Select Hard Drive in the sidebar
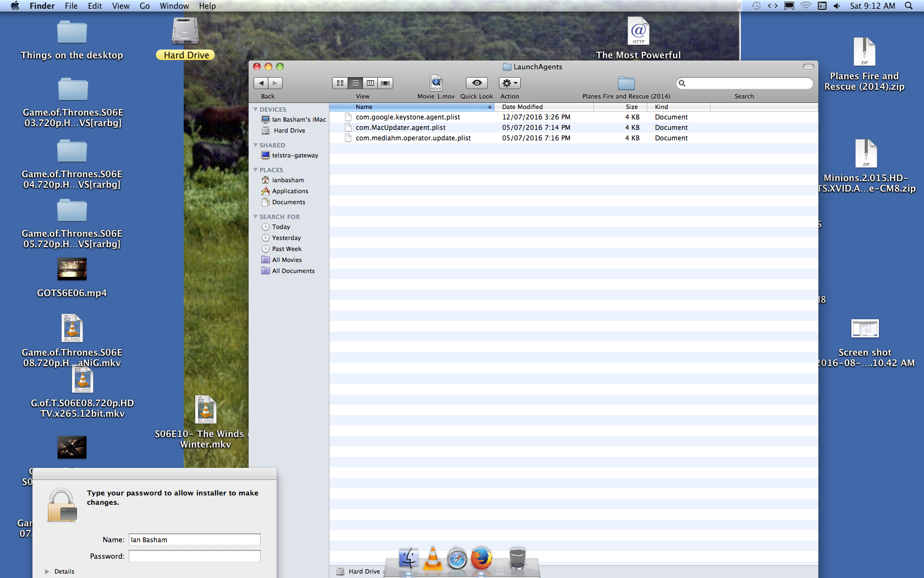Image resolution: width=924 pixels, height=578 pixels. [284, 130]
